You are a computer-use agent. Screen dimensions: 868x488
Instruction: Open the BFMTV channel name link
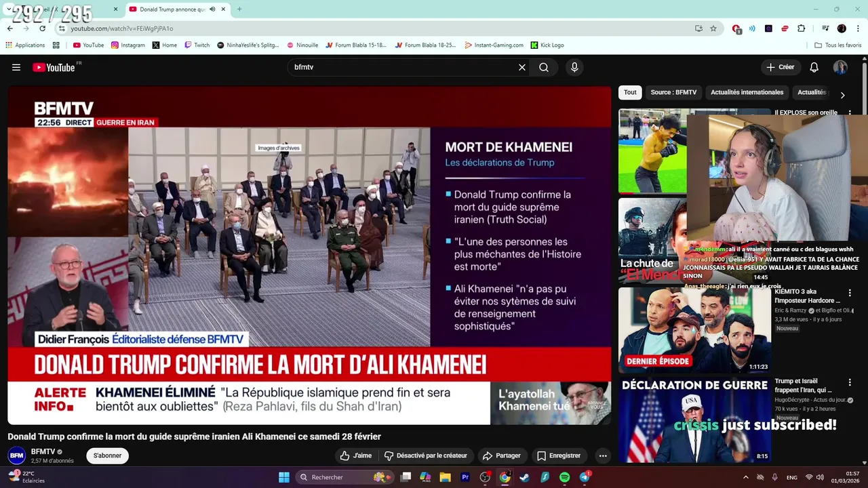43,451
